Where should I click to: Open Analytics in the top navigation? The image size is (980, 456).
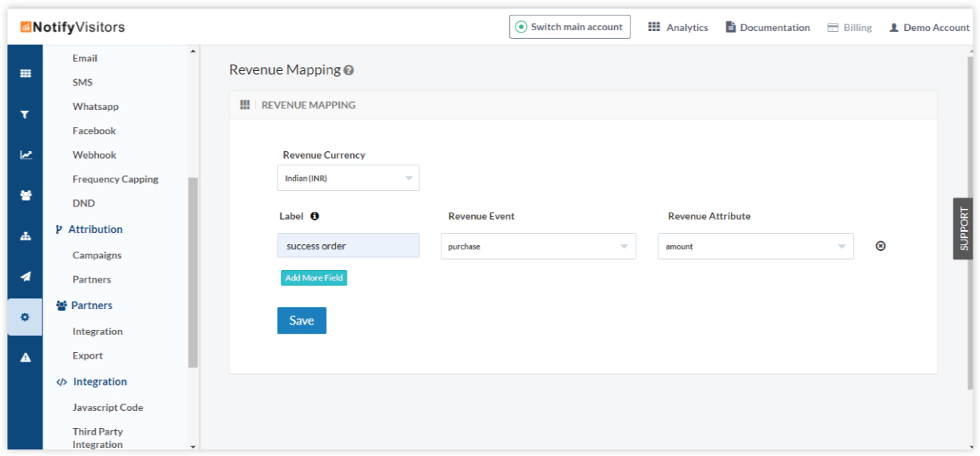click(x=678, y=27)
